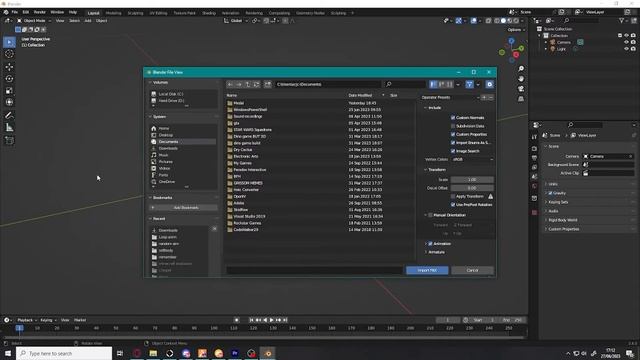Go forward in file browser history
Viewport: 640px width, 360px height.
(x=239, y=84)
